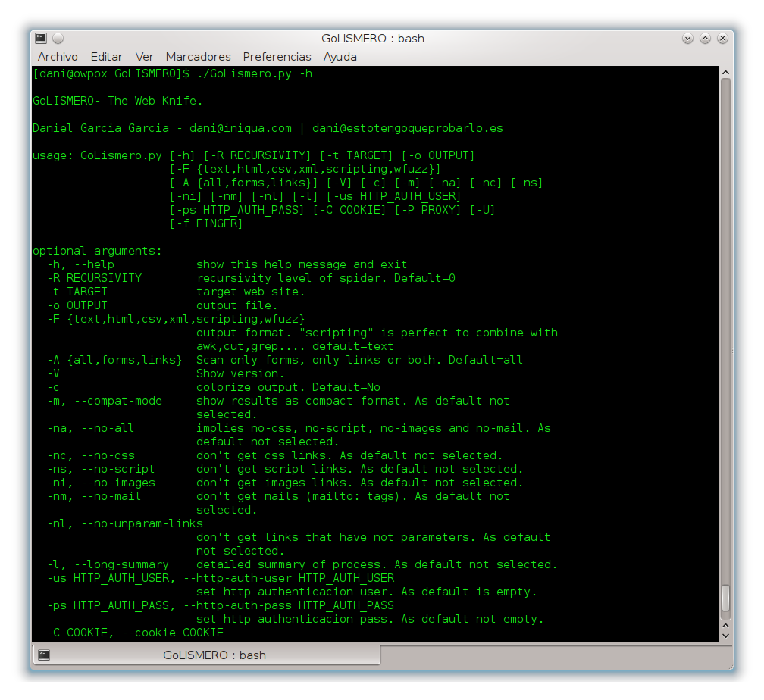Click the scrollbar down arrow at bottom
Screen dimensions: 764x700
pyautogui.click(x=725, y=635)
